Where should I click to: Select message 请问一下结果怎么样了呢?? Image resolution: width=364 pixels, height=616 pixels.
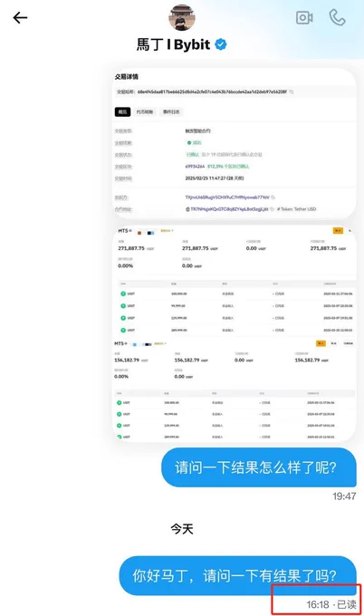tap(259, 467)
